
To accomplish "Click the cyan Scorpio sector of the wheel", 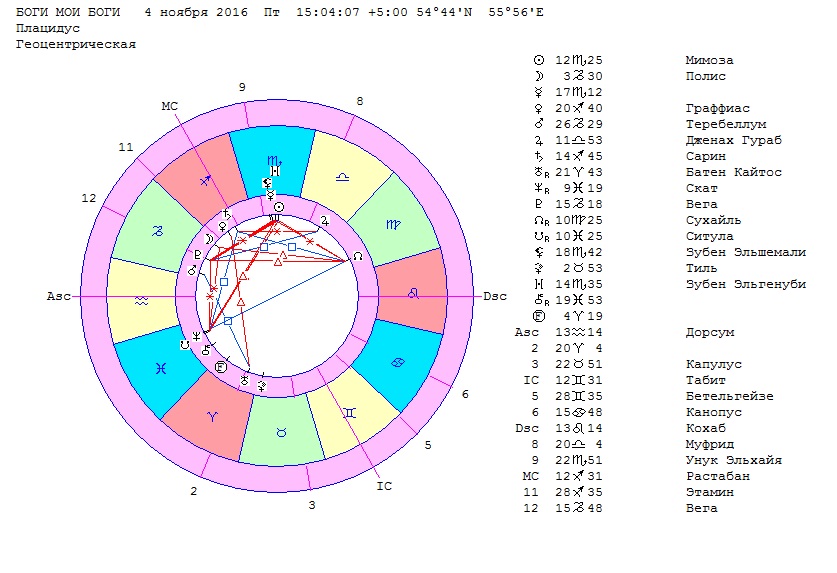I will (x=273, y=159).
